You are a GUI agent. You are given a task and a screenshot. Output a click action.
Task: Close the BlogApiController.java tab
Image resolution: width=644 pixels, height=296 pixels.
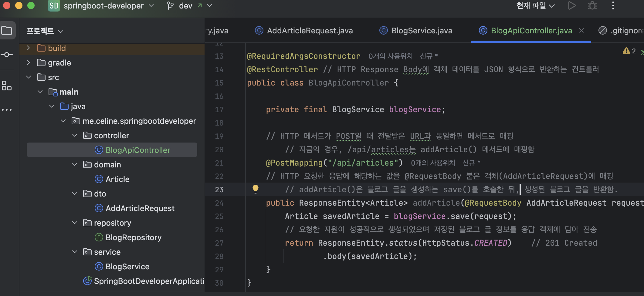(x=581, y=30)
